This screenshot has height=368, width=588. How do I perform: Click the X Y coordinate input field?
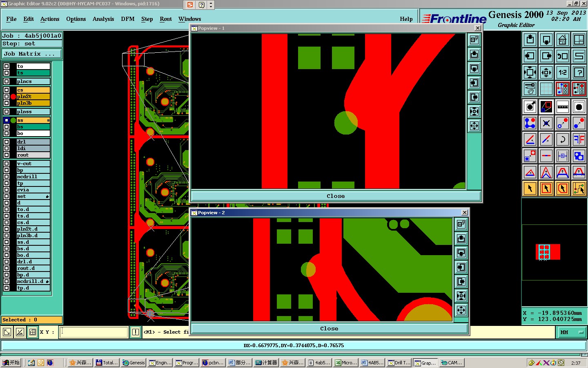[x=94, y=332]
